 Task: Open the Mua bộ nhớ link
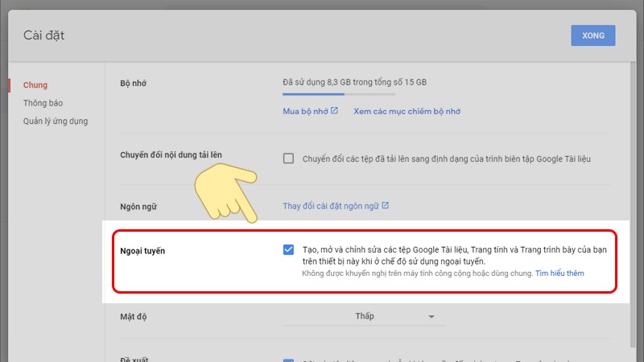pyautogui.click(x=305, y=111)
